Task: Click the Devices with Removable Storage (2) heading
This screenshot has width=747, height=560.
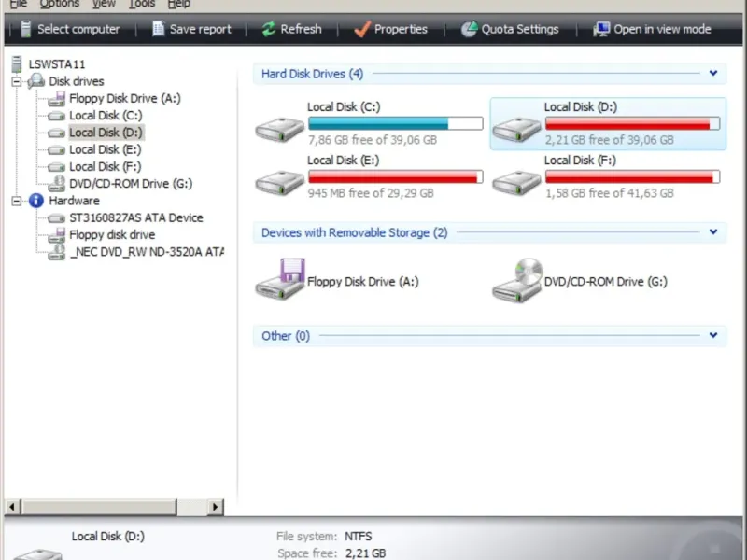Action: [355, 232]
